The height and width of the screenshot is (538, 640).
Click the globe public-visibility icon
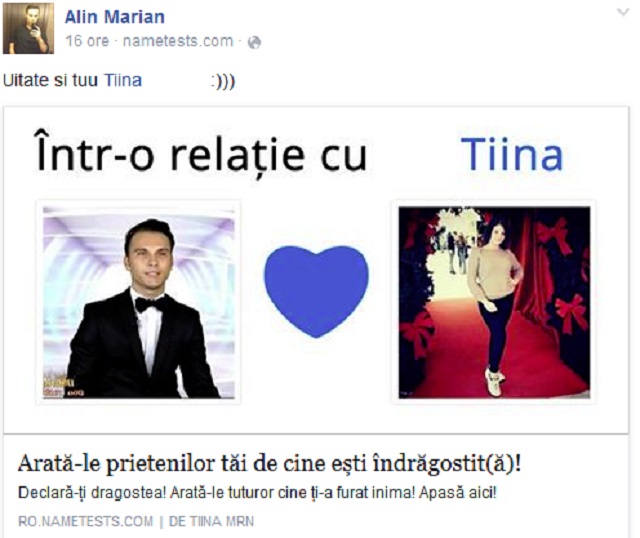(x=254, y=42)
